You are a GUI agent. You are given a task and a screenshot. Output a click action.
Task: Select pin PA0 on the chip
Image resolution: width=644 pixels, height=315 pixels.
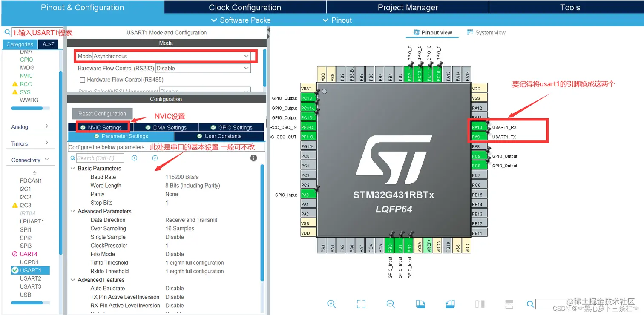308,195
